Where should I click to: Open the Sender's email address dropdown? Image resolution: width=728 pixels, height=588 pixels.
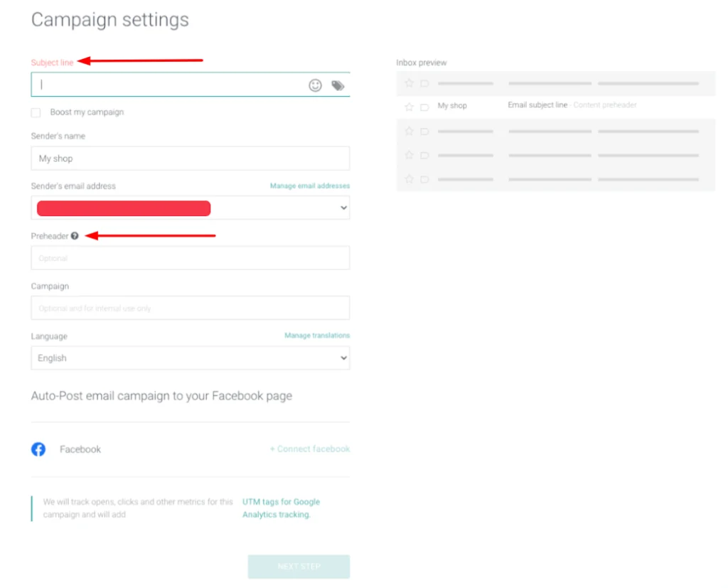coord(191,208)
